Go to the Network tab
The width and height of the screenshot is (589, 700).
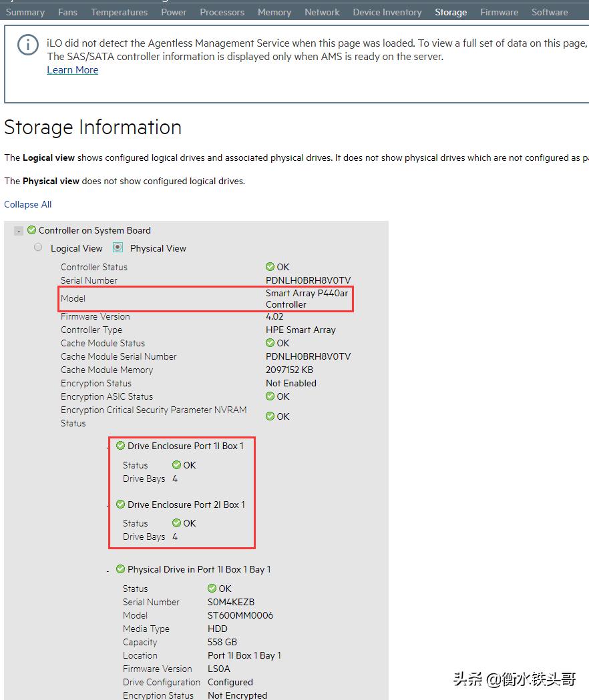click(322, 12)
